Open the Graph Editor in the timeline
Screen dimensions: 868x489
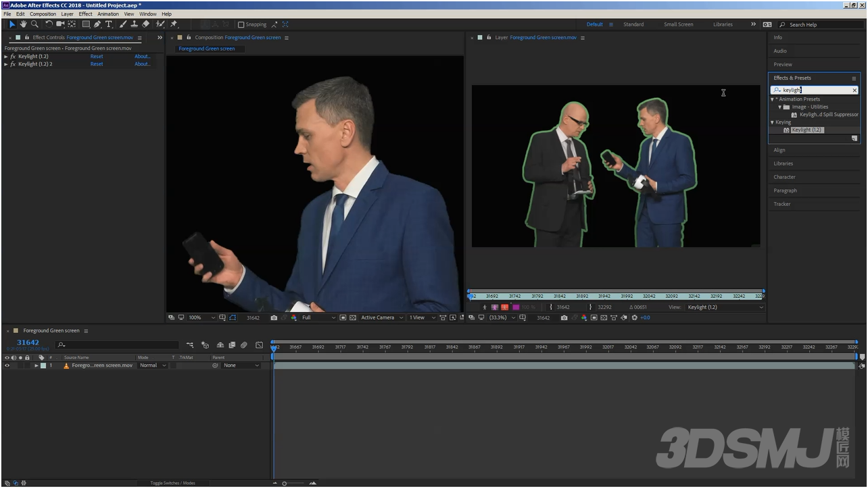(x=259, y=345)
